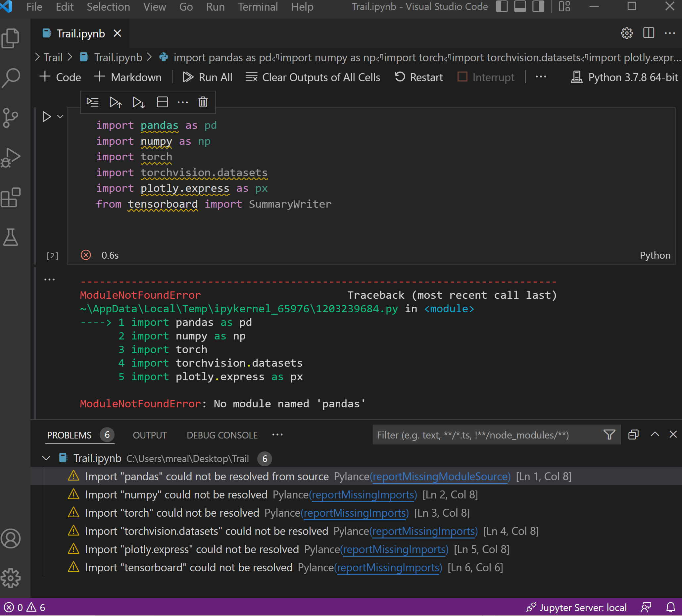Open the Testing flask icon

pos(11,237)
